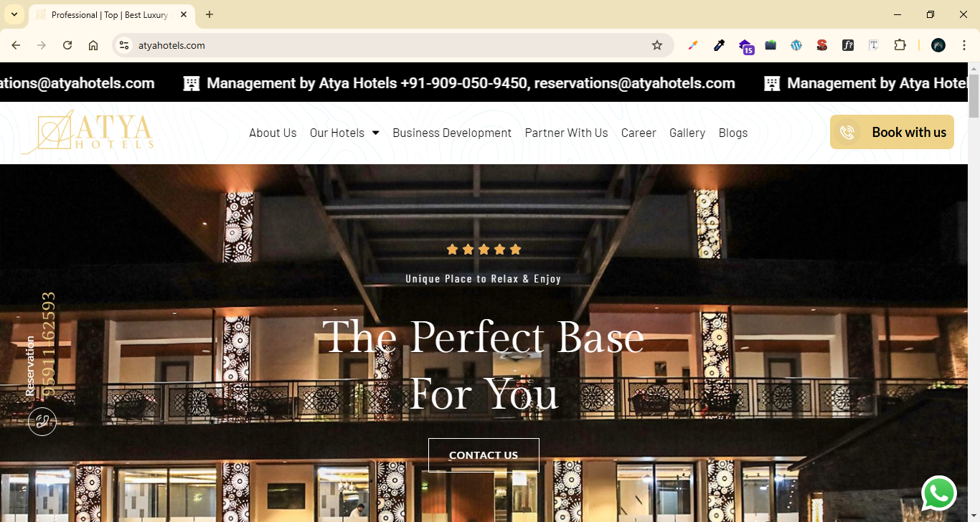The width and height of the screenshot is (980, 522).
Task: Click the color picker eyedropper extension
Action: point(719,45)
